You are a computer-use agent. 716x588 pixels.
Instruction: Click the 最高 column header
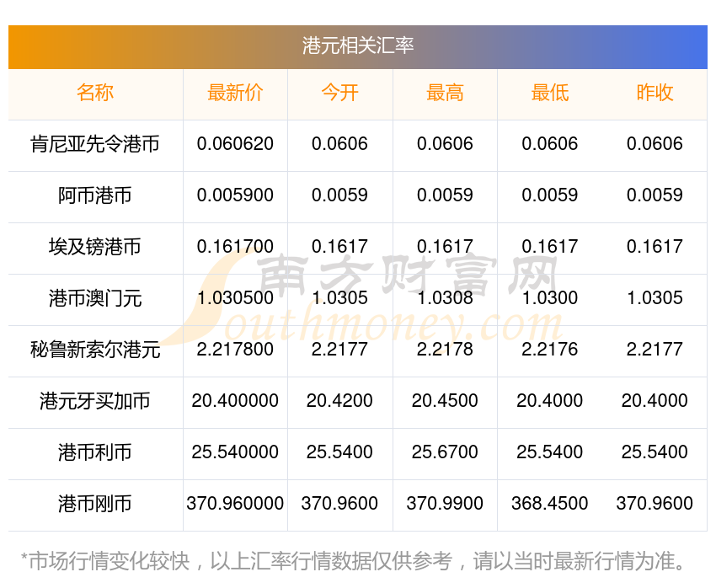(x=445, y=93)
